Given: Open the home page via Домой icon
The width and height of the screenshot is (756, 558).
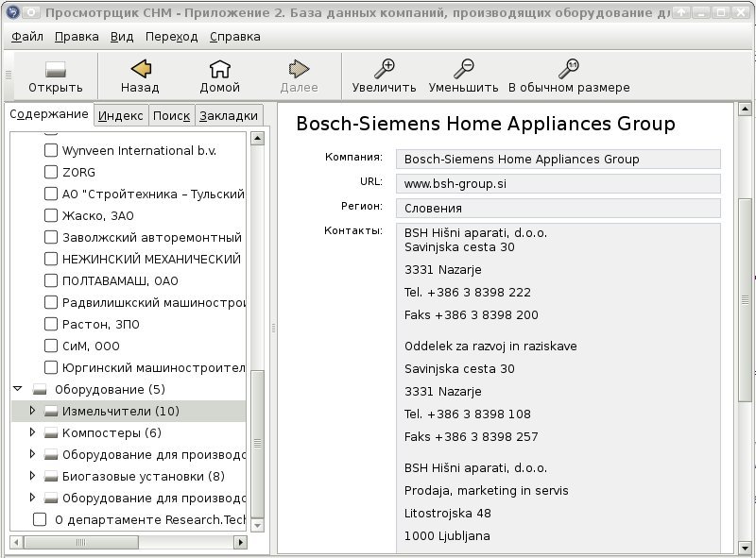Looking at the screenshot, I should [x=220, y=69].
